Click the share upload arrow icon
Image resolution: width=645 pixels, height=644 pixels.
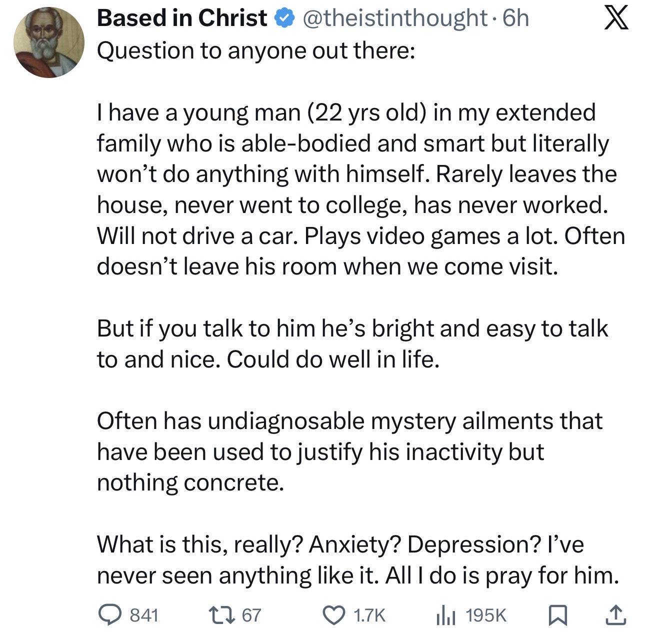[x=615, y=615]
